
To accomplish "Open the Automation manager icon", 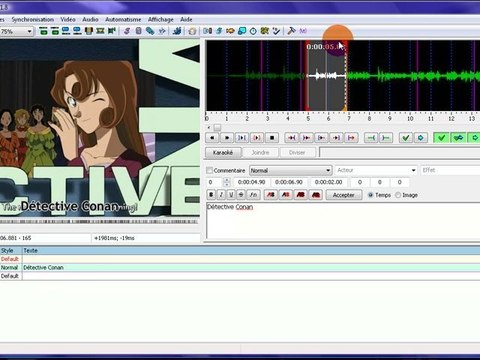I will point(177,31).
